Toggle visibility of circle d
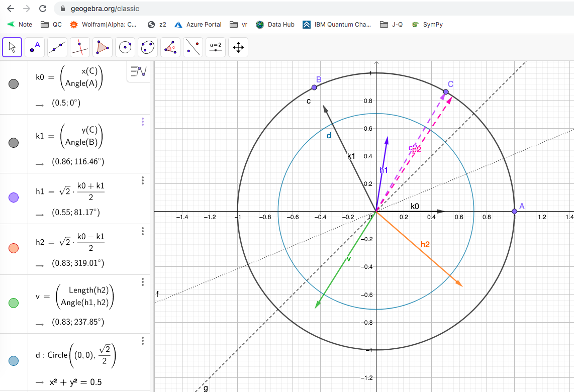The image size is (574, 392). click(14, 360)
